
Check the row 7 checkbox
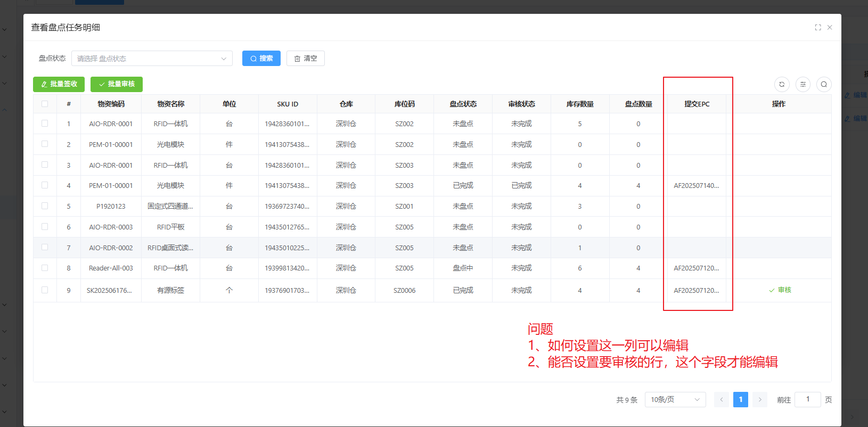tap(45, 248)
